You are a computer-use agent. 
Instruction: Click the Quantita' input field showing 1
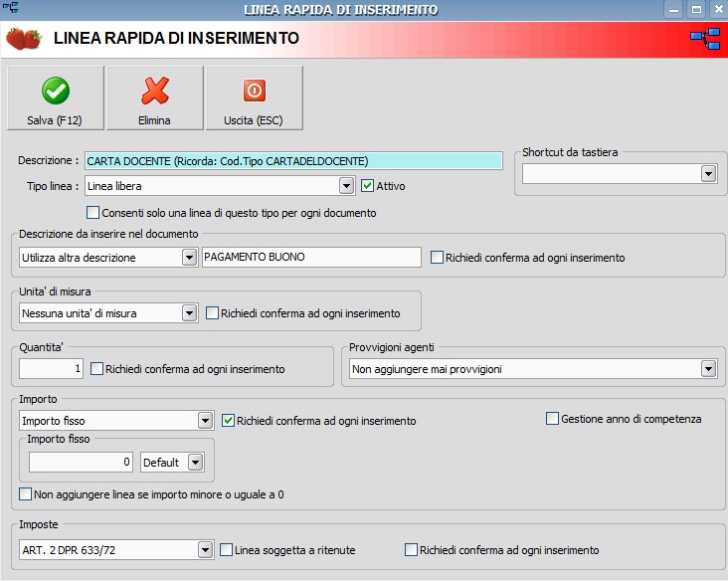point(51,369)
